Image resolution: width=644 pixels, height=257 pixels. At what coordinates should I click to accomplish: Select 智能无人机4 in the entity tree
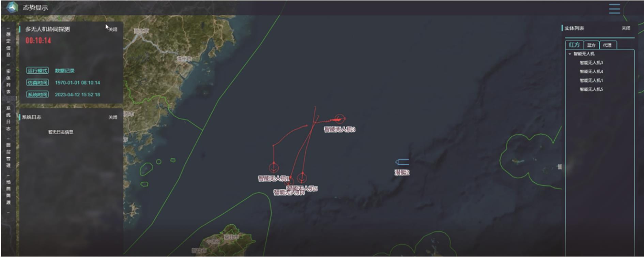(x=591, y=72)
